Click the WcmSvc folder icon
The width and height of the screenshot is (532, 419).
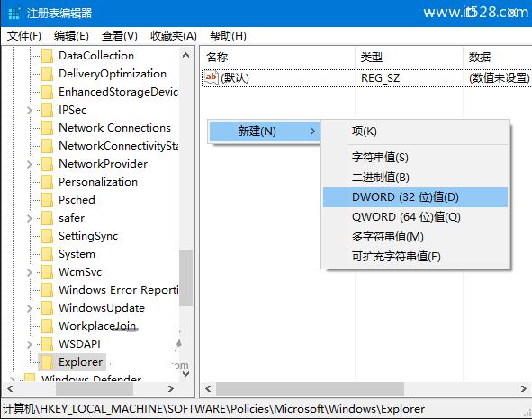click(x=47, y=271)
